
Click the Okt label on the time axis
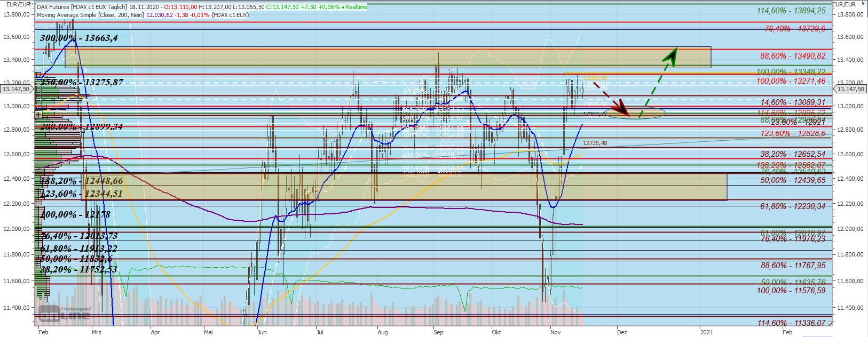(497, 332)
